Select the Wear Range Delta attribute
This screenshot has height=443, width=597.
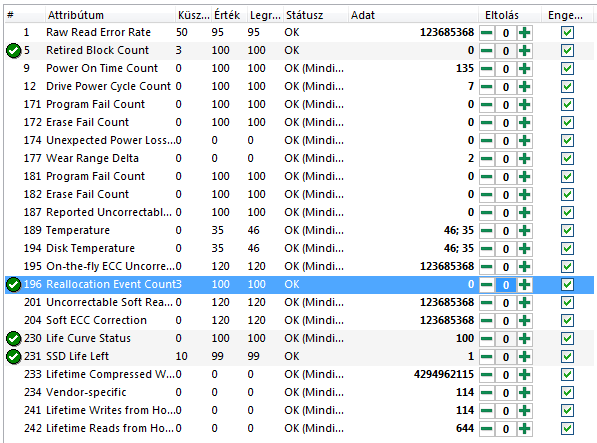(299, 159)
